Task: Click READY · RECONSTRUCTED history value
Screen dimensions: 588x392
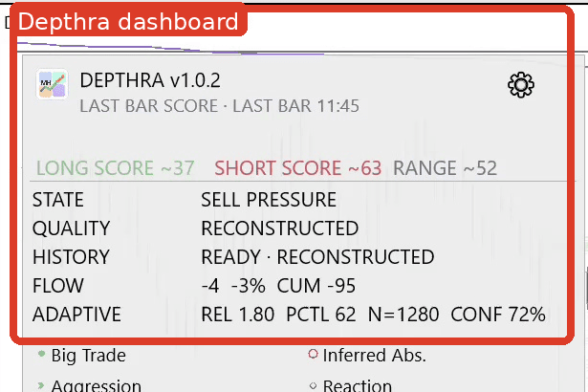Action: [x=317, y=257]
